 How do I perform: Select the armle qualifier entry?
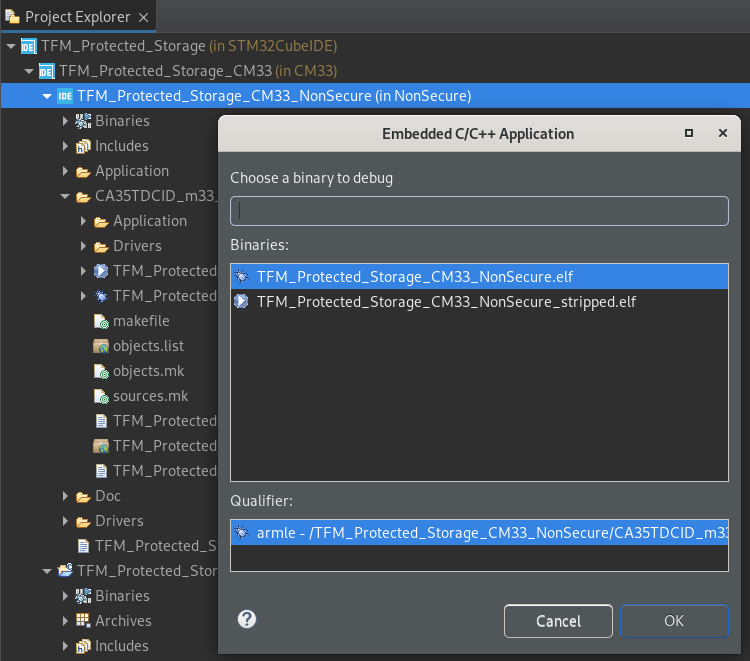(x=479, y=532)
